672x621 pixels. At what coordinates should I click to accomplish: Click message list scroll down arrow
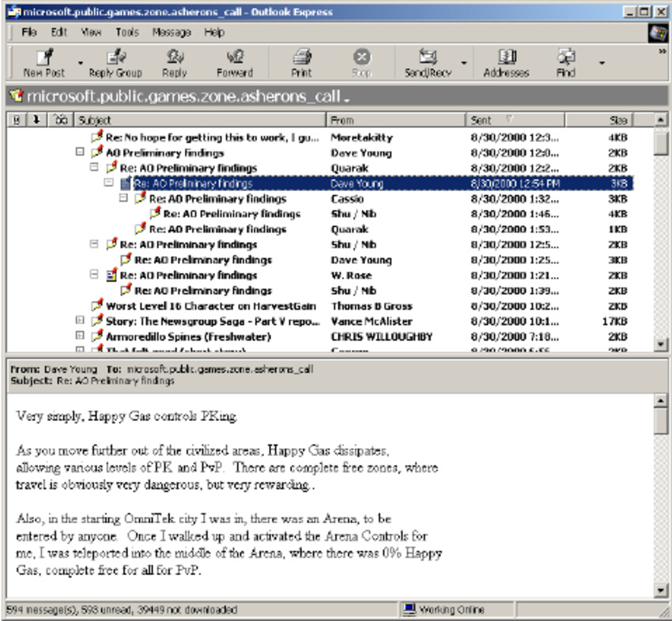click(661, 344)
